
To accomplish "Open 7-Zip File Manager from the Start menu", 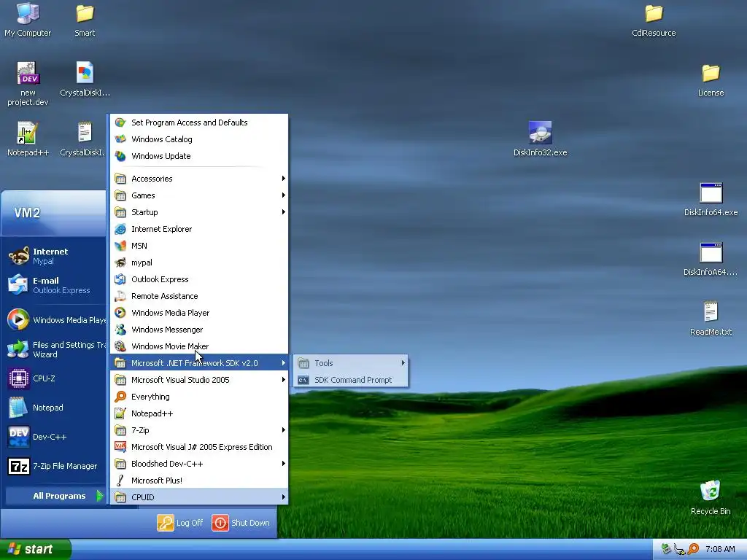I will pos(53,466).
